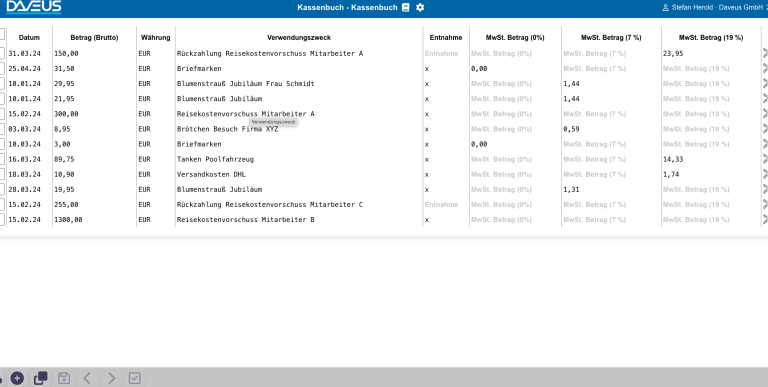Click the Verwendungszweck column header
This screenshot has width=768, height=387.
pos(299,38)
